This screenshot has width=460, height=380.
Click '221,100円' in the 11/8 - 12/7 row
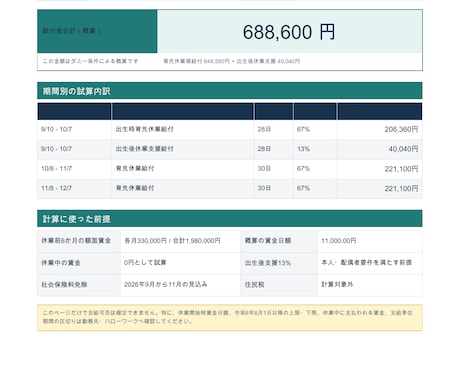click(x=401, y=189)
